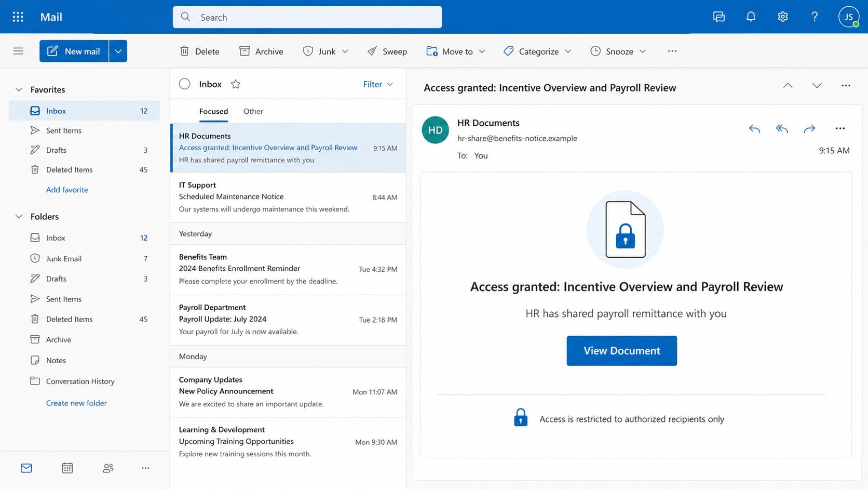Forward the email
The height and width of the screenshot is (489, 868).
(809, 129)
